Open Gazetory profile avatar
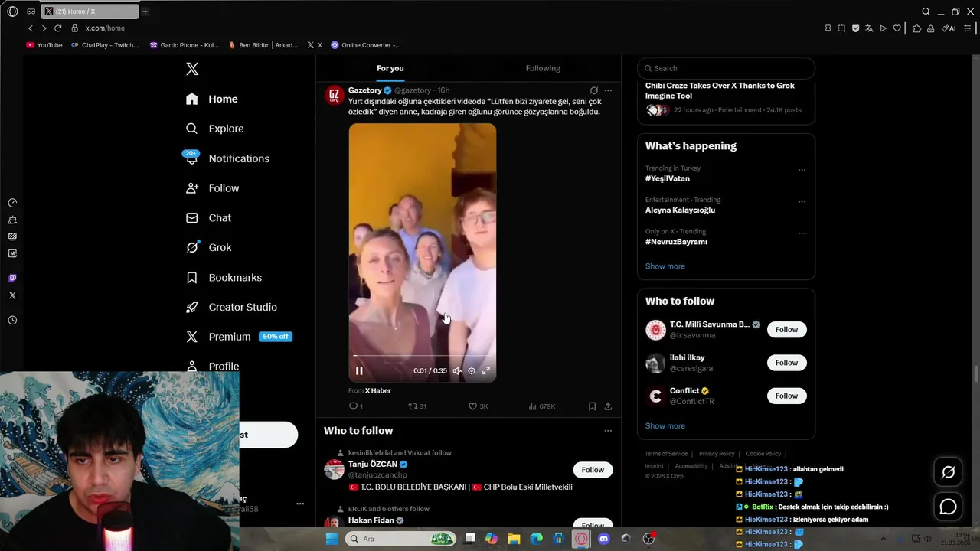The height and width of the screenshot is (551, 980). click(334, 96)
